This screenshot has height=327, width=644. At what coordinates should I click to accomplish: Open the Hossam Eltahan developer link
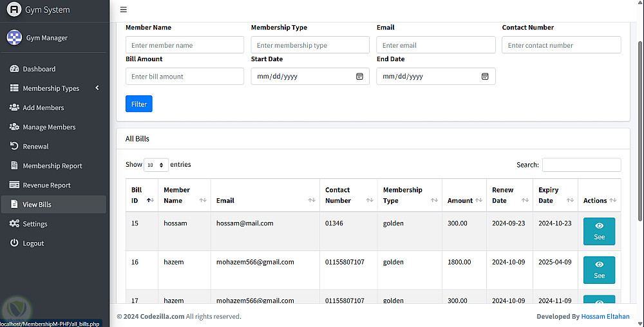click(605, 316)
